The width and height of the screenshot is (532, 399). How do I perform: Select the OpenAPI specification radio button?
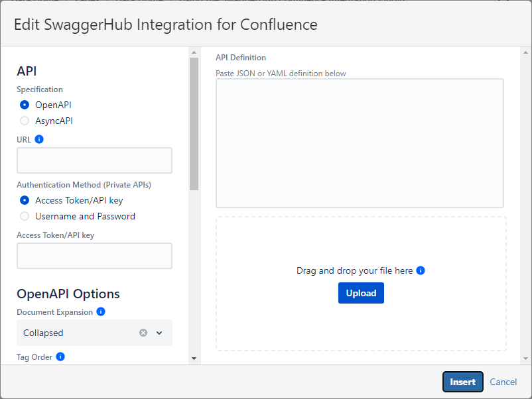point(25,105)
